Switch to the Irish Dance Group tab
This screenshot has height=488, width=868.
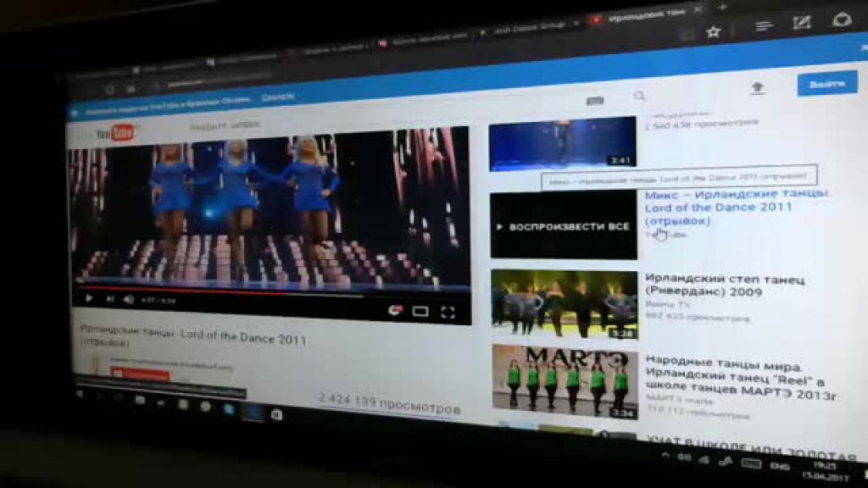pyautogui.click(x=527, y=27)
